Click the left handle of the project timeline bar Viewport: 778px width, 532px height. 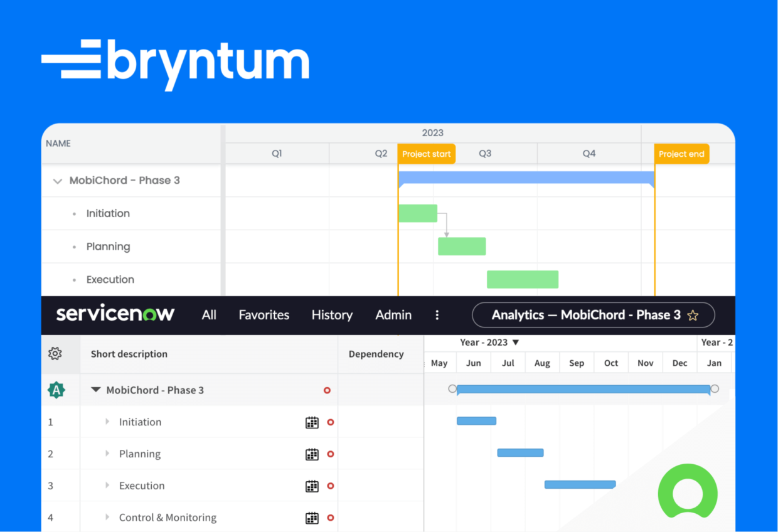click(453, 389)
